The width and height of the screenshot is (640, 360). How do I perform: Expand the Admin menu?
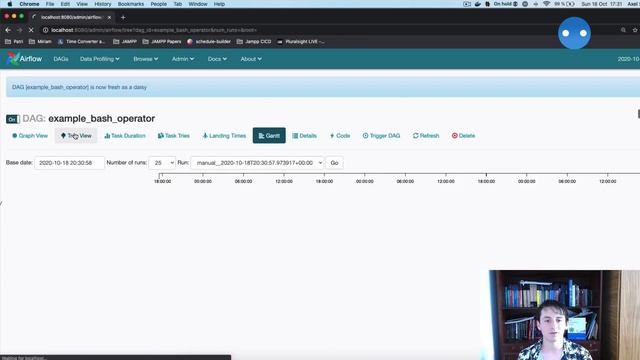pos(182,59)
